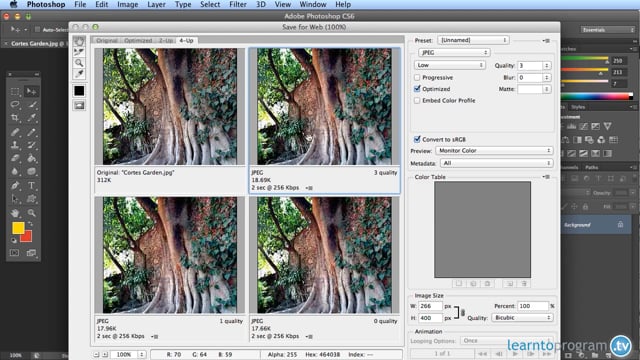Click the black eyedropper color swatch

click(79, 91)
